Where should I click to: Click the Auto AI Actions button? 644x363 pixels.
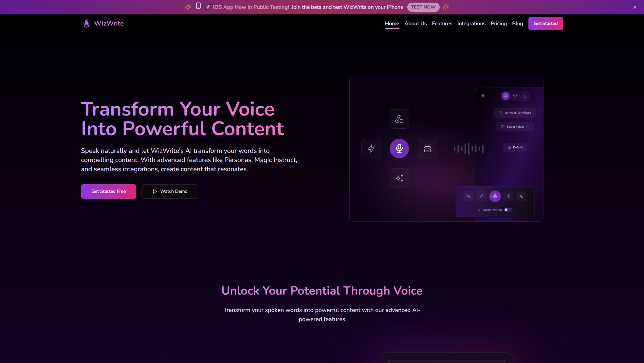[x=515, y=113]
